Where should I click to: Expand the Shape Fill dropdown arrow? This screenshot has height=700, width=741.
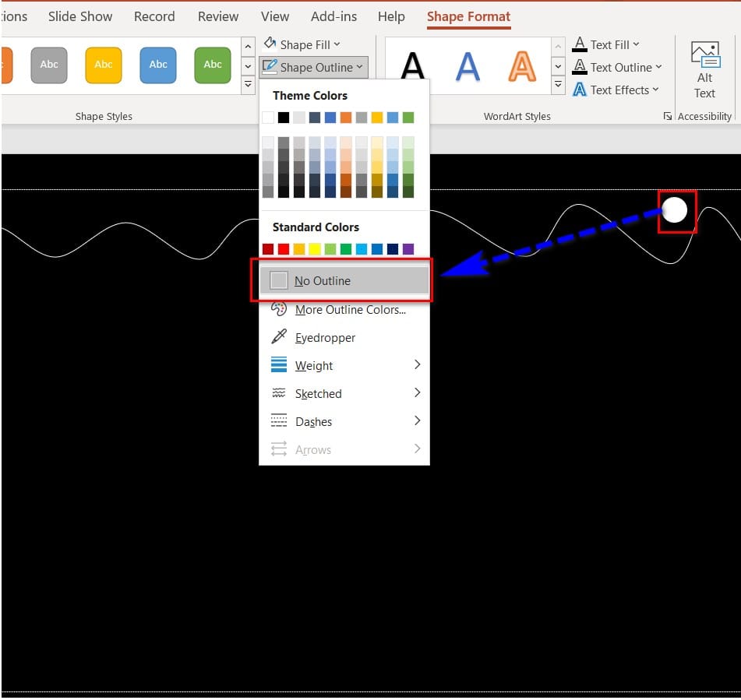tap(337, 44)
